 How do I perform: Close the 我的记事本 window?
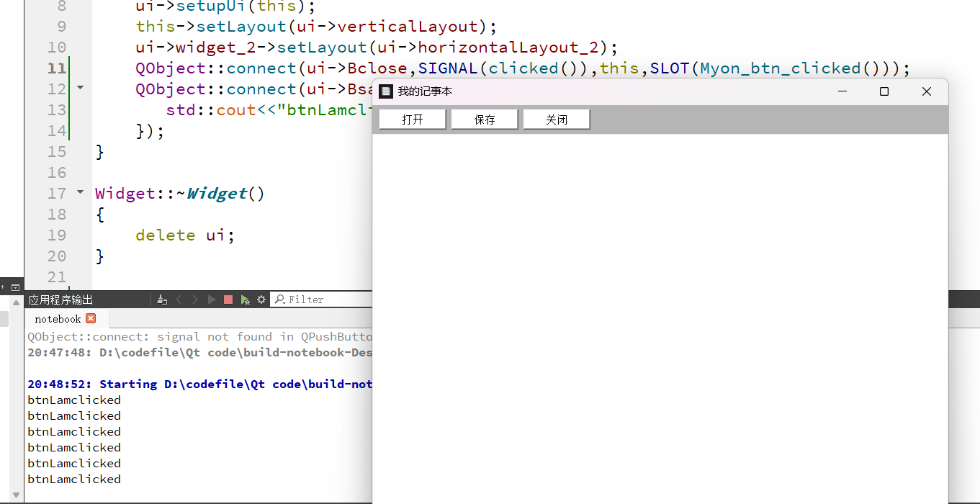927,91
